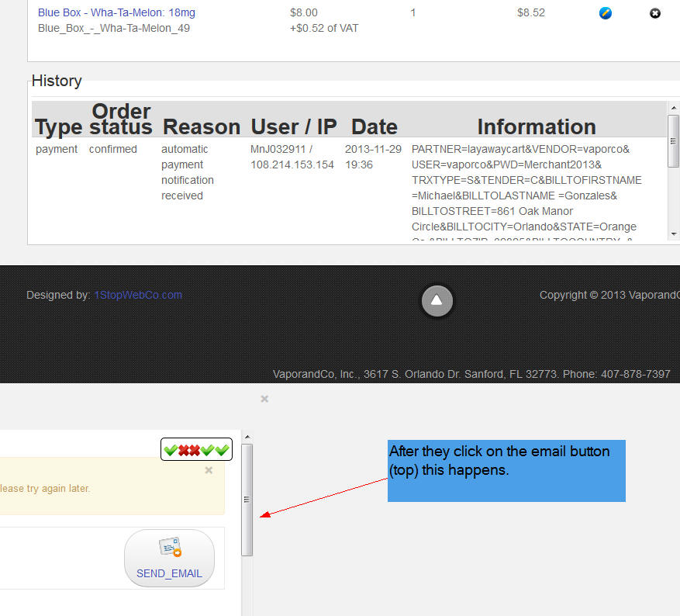Dismiss the 'try again later' warning message
This screenshot has width=680, height=616.
point(209,470)
